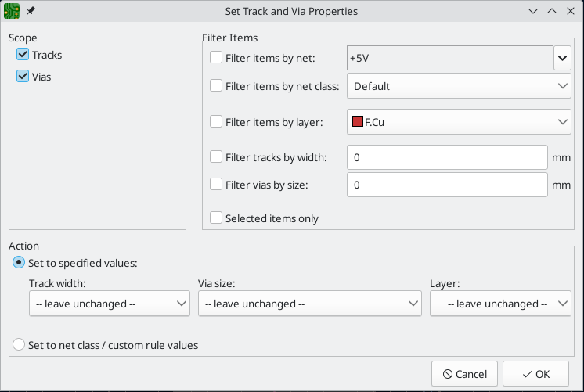Click the pin icon in title bar
Screen dimensions: 584x392
click(x=31, y=12)
